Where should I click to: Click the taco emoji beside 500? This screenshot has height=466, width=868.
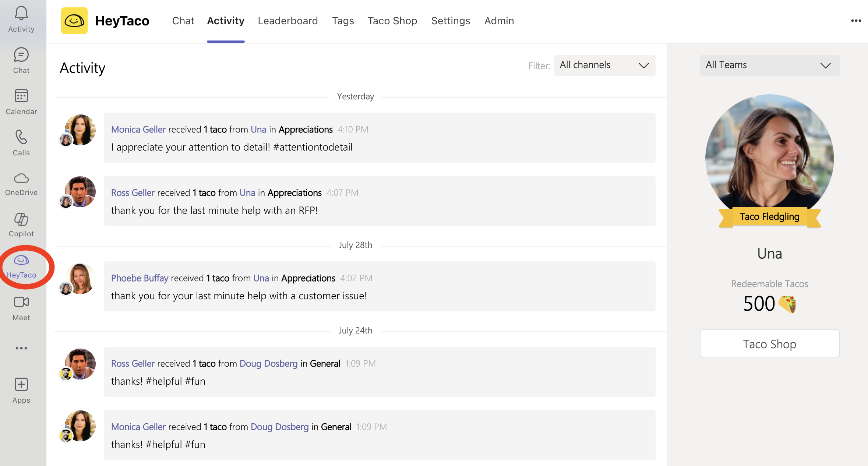tap(787, 304)
